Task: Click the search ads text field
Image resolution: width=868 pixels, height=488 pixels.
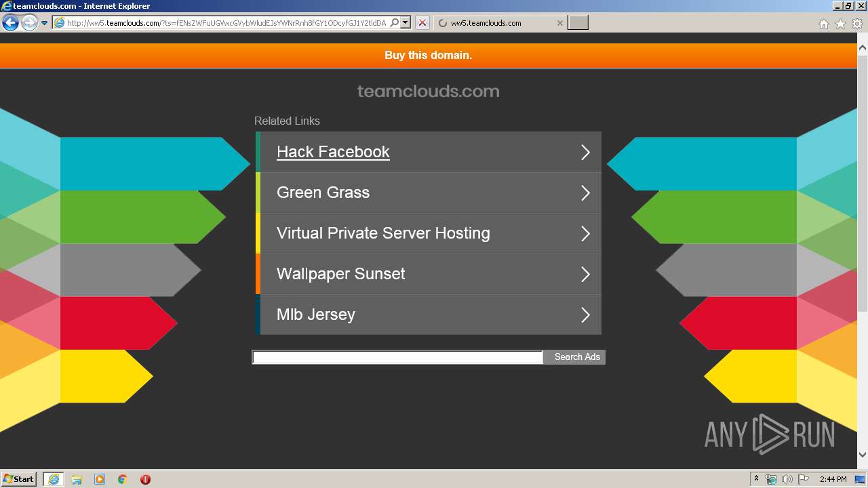Action: [x=397, y=357]
